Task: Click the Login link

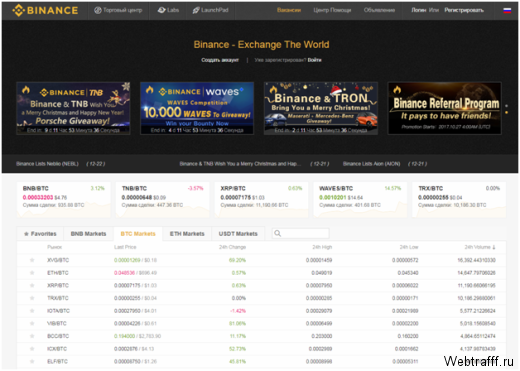Action: [x=418, y=10]
